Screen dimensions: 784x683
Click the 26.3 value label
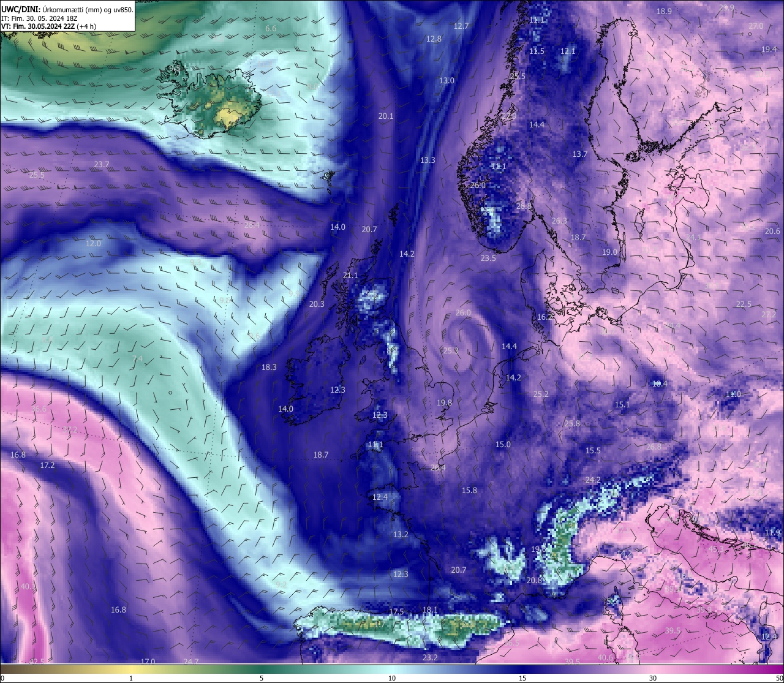pyautogui.click(x=559, y=221)
